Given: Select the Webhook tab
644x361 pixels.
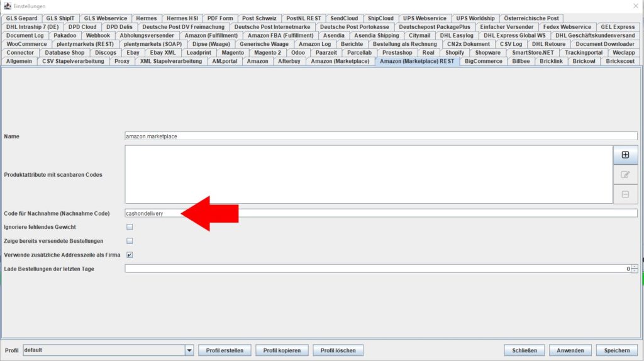Looking at the screenshot, I should click(x=97, y=35).
